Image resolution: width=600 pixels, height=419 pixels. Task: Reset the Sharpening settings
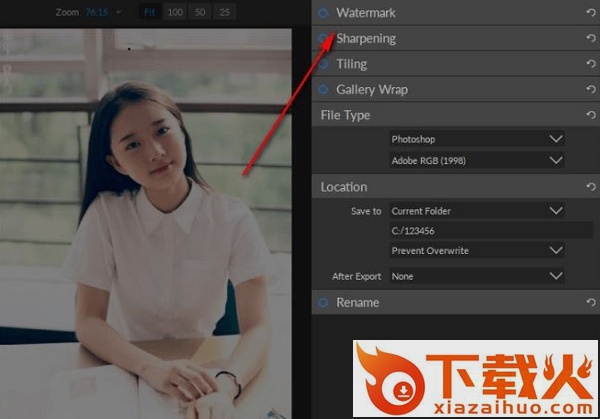[591, 39]
